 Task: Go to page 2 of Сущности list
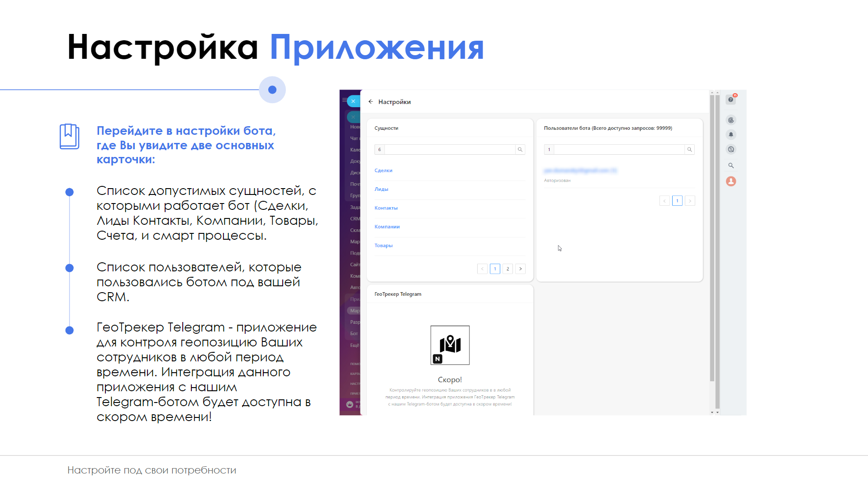pos(508,269)
